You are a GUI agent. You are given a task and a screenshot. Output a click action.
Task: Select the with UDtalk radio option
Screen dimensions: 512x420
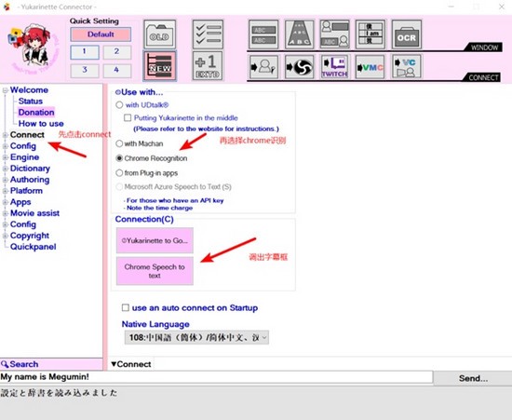point(119,105)
